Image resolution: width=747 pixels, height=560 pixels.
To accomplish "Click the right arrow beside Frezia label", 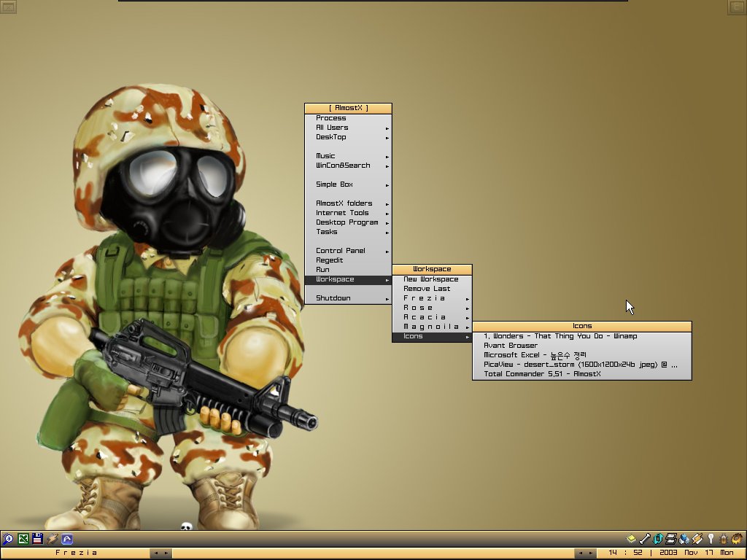I will coord(166,553).
